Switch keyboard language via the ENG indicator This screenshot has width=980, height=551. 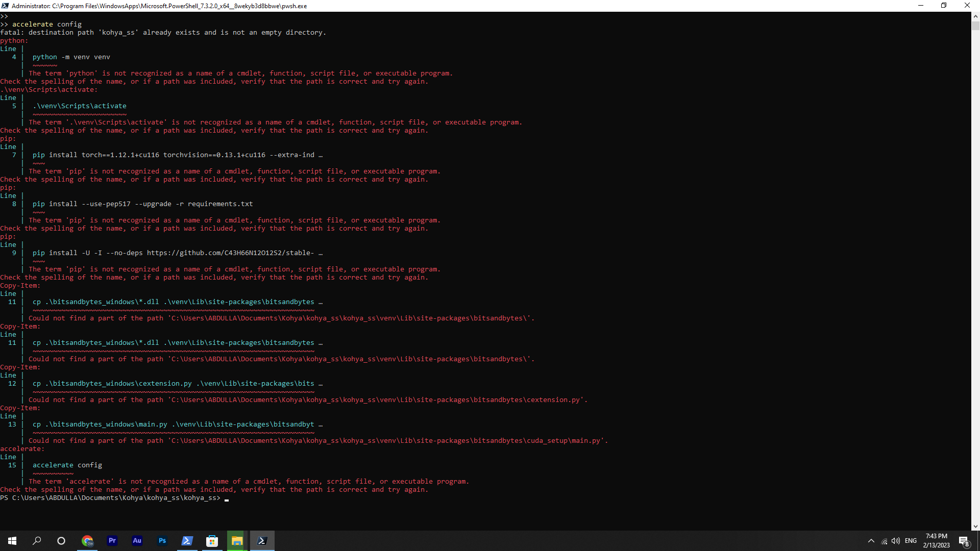(912, 541)
